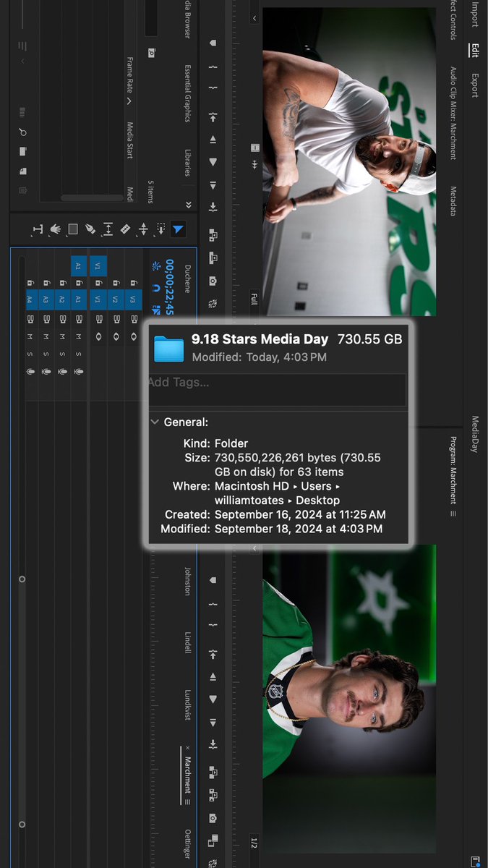The width and height of the screenshot is (488, 868).
Task: Click Play in the Program monitor
Action: pos(213,699)
